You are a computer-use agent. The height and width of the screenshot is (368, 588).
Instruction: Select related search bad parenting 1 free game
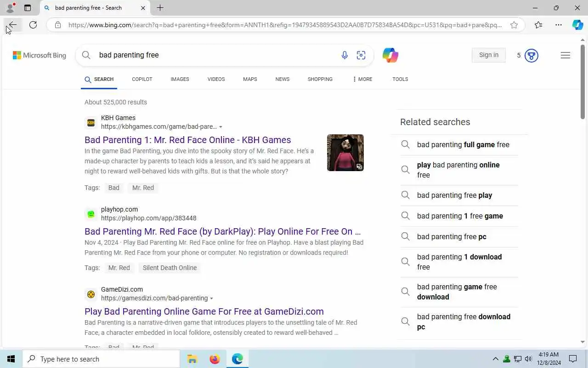[x=460, y=216]
